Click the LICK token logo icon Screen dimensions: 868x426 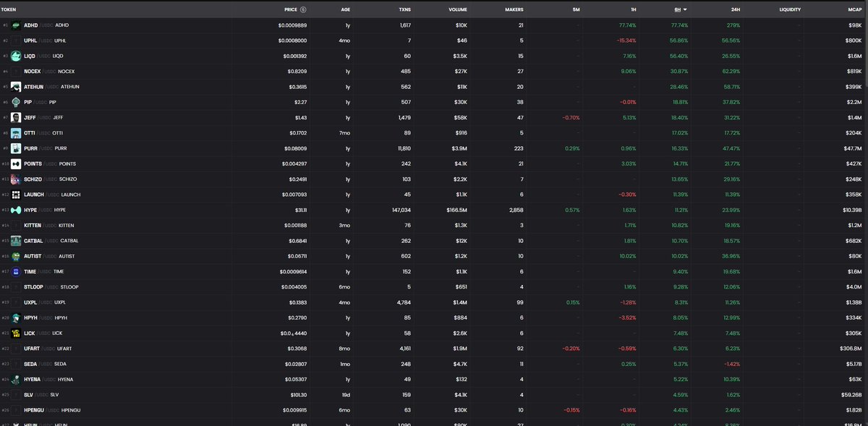coord(16,333)
